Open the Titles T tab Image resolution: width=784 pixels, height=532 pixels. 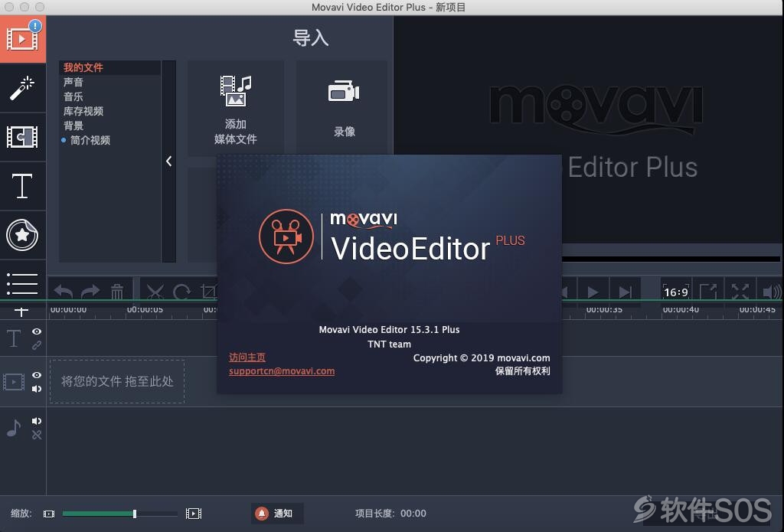click(22, 186)
